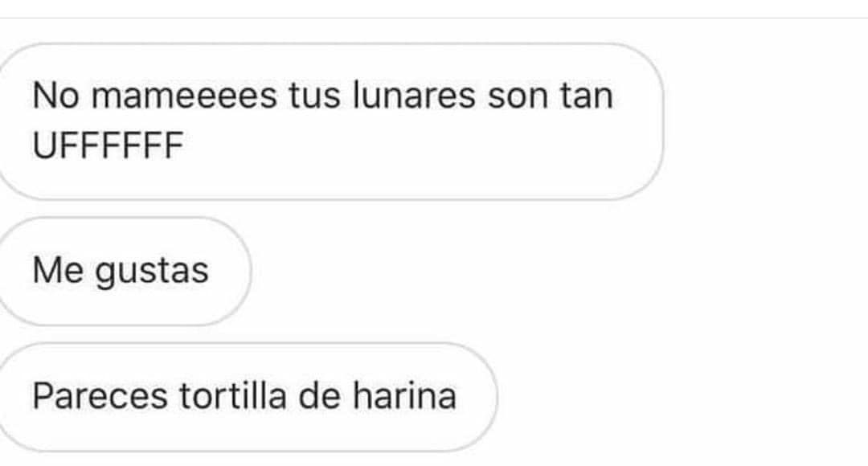
Task: Click empty chat area beside tortilla message
Action: (681, 397)
